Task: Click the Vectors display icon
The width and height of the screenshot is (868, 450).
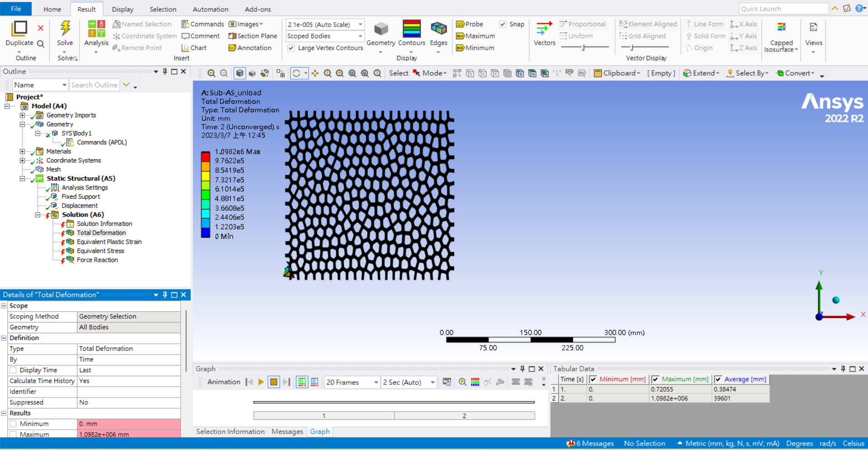Action: coord(544,29)
